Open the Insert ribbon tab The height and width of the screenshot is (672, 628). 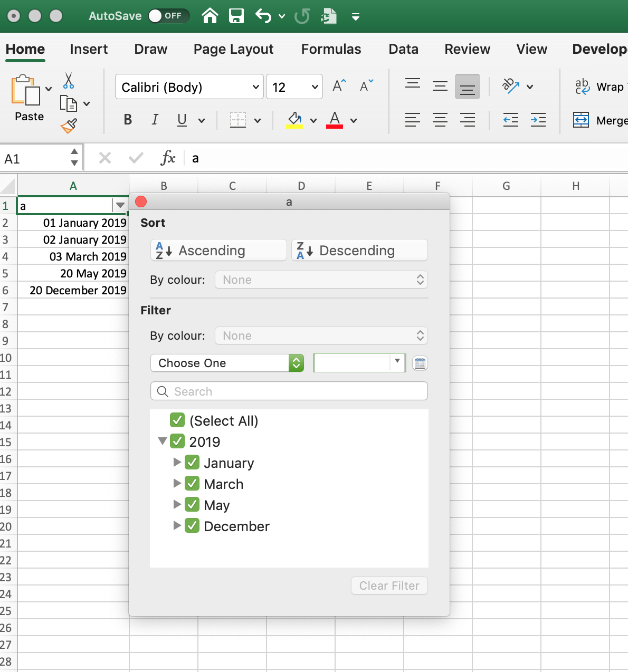(89, 49)
